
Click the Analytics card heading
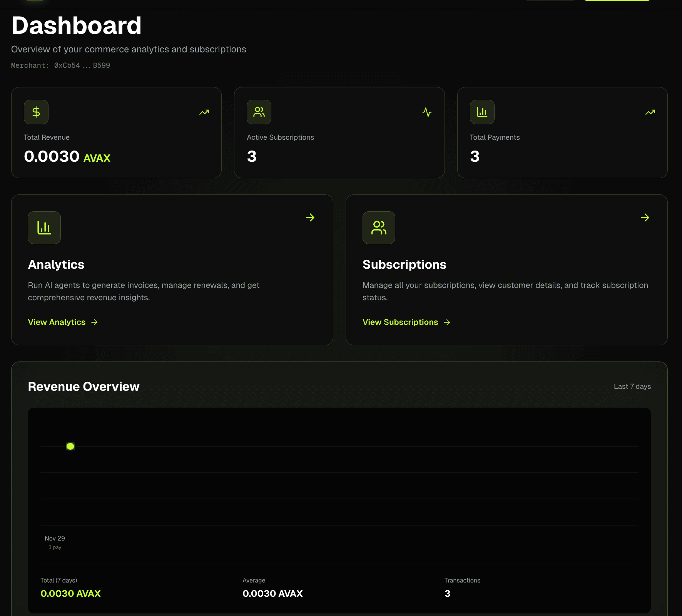56,264
